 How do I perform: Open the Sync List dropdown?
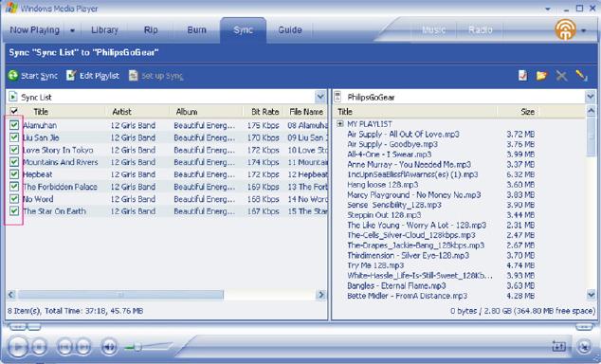coord(320,97)
